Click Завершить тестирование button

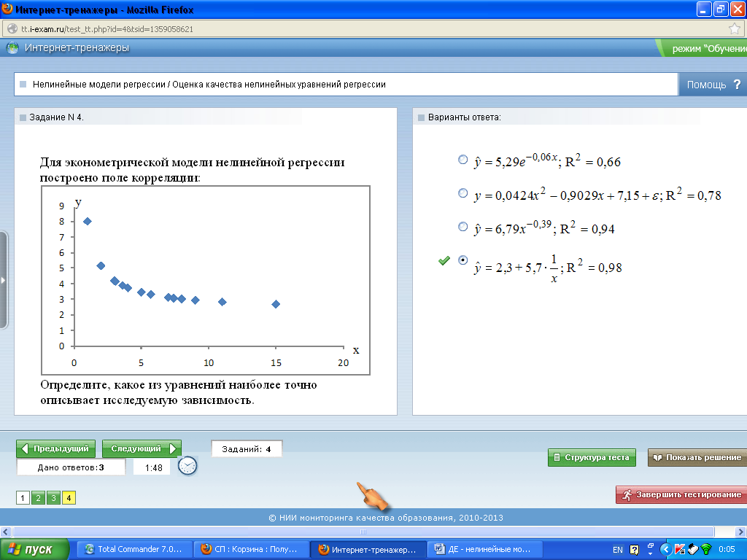click(681, 495)
